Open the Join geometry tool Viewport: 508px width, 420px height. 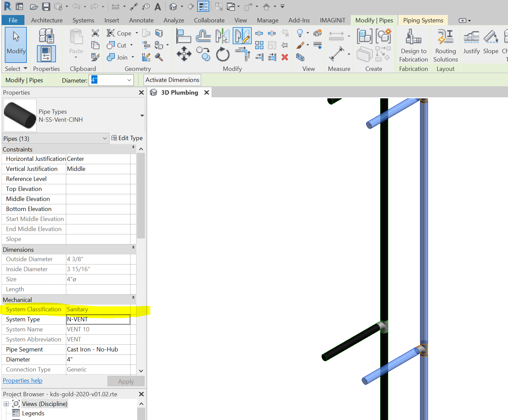click(119, 57)
